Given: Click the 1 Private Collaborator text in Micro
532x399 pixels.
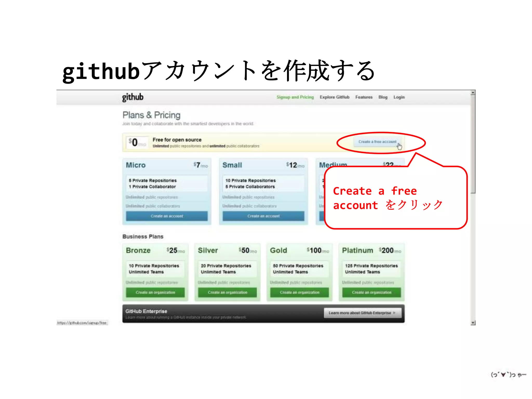Looking at the screenshot, I should 152,187.
